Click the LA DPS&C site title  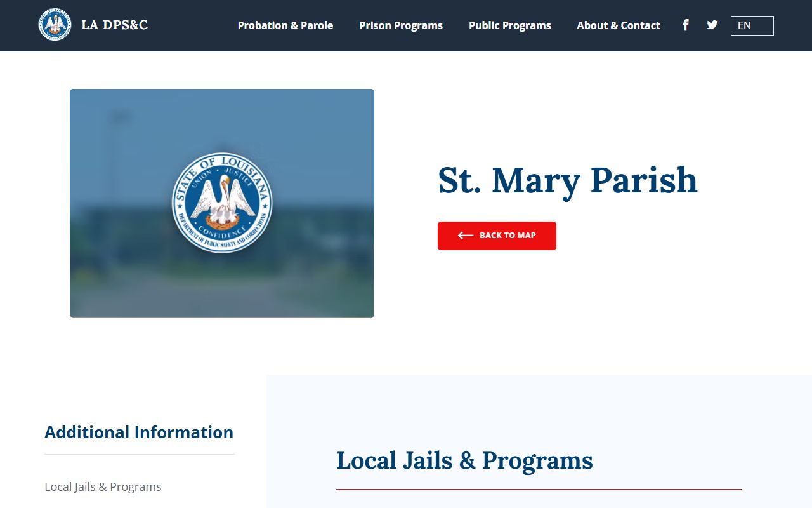point(115,25)
